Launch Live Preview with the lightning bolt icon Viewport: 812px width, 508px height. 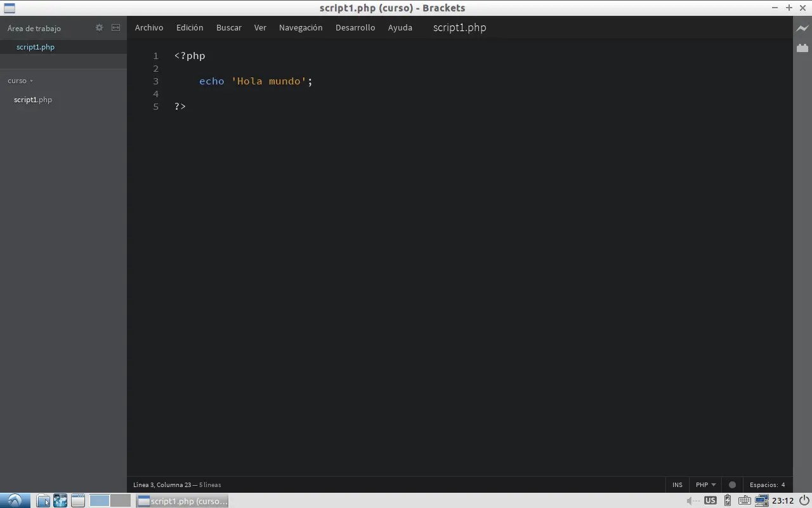pyautogui.click(x=802, y=28)
